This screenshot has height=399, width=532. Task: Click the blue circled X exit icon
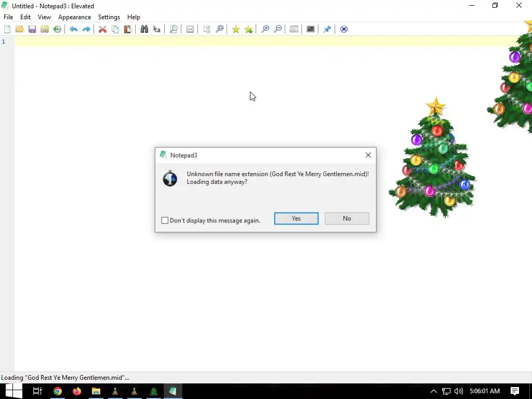pyautogui.click(x=344, y=29)
